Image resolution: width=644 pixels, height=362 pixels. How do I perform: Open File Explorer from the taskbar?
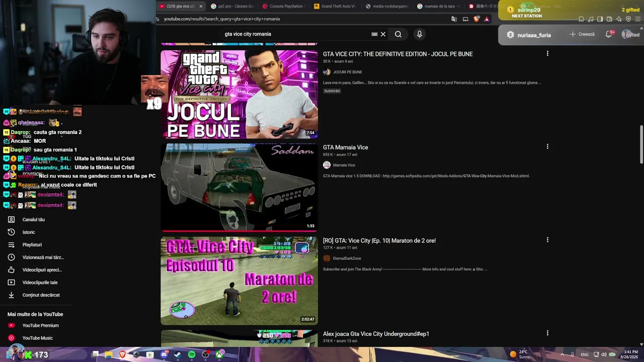108,354
